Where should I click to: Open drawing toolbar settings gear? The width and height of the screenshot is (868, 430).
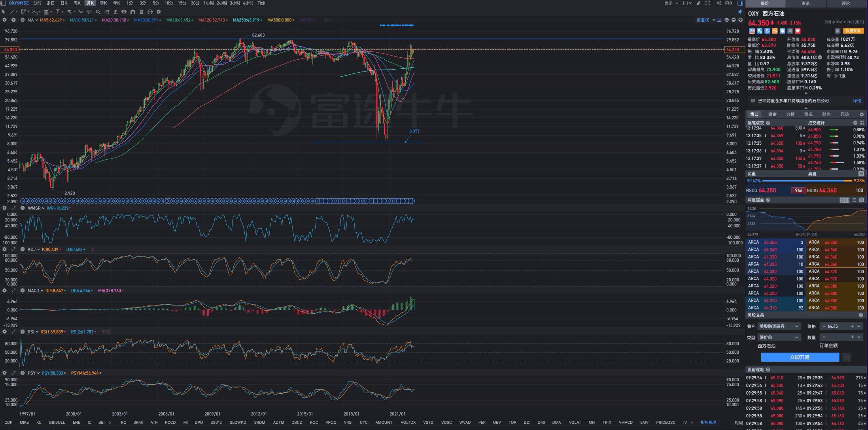(x=159, y=12)
